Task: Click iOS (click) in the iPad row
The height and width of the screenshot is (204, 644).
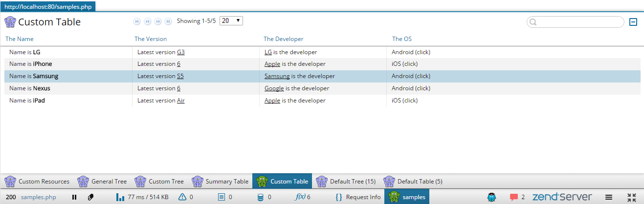Action: (405, 101)
